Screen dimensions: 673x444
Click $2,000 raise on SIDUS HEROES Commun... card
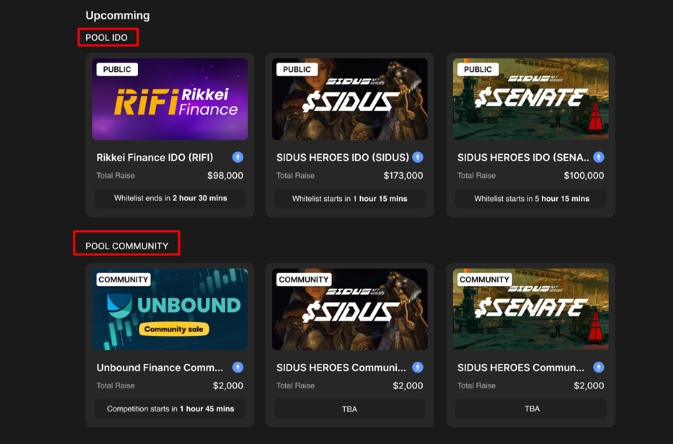click(589, 386)
